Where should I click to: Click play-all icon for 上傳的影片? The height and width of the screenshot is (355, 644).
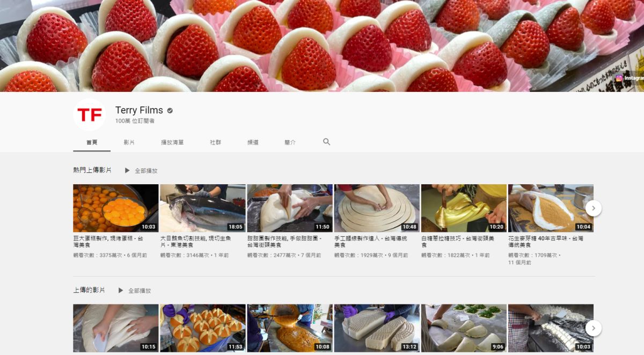(x=121, y=291)
